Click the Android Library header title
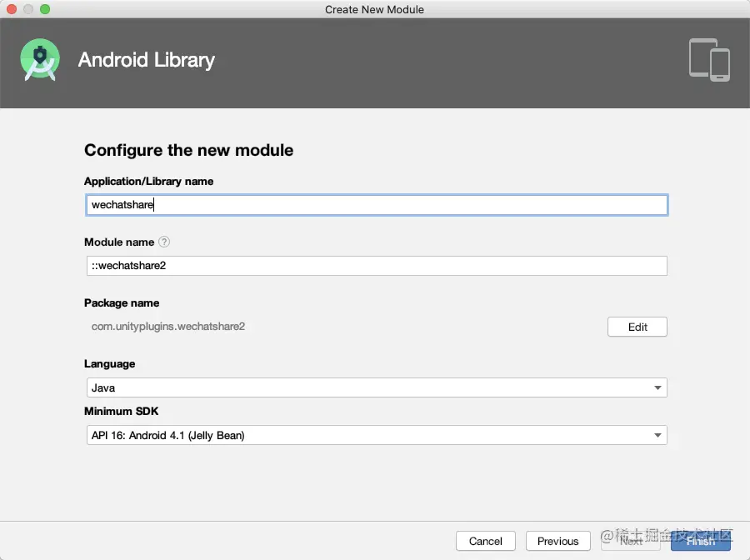Screen dimensions: 750x560 point(147,60)
